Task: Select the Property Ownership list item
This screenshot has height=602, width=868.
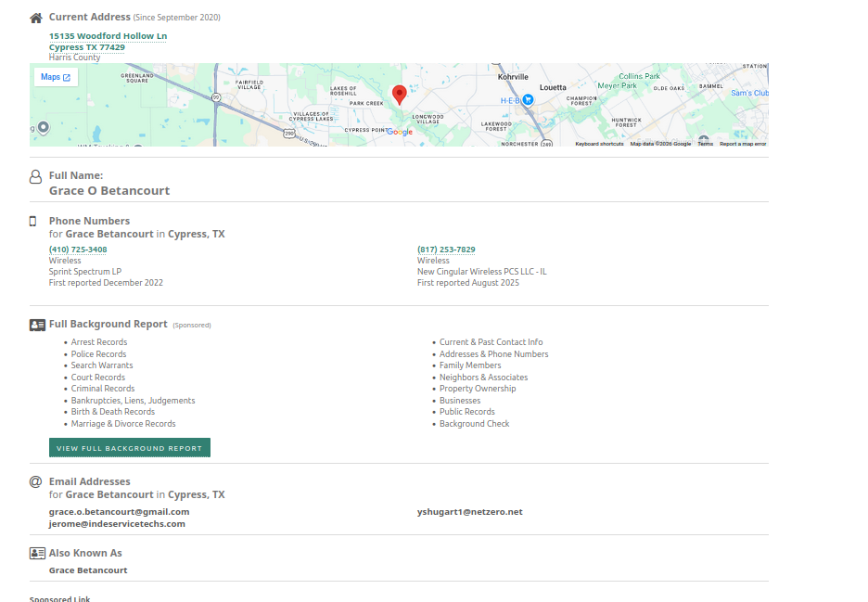Action: 477,389
